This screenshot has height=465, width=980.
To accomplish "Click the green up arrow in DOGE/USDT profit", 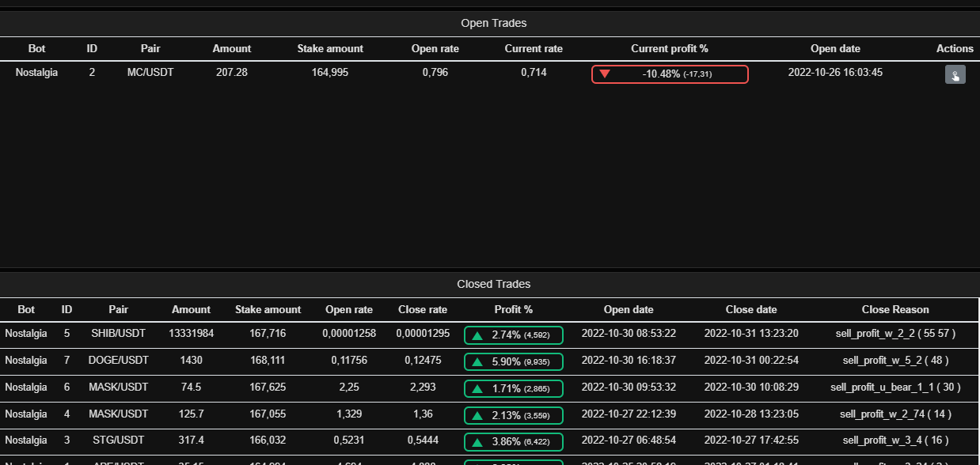I will 477,362.
